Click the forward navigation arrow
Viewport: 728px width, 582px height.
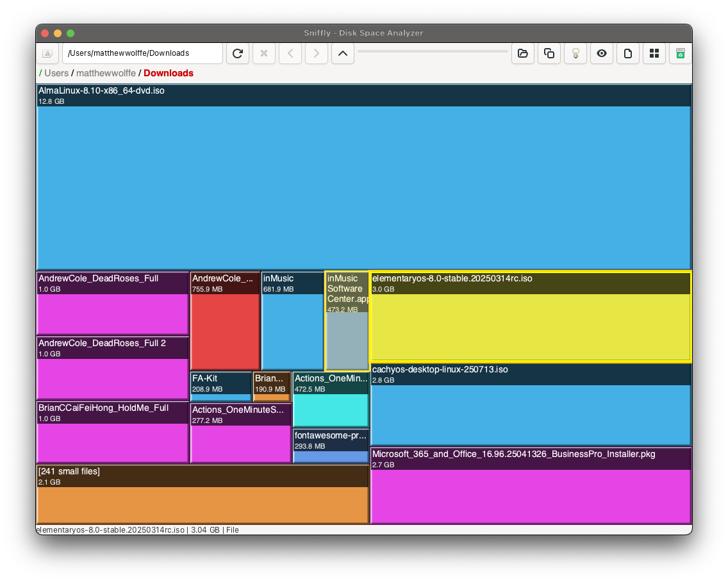(x=317, y=53)
